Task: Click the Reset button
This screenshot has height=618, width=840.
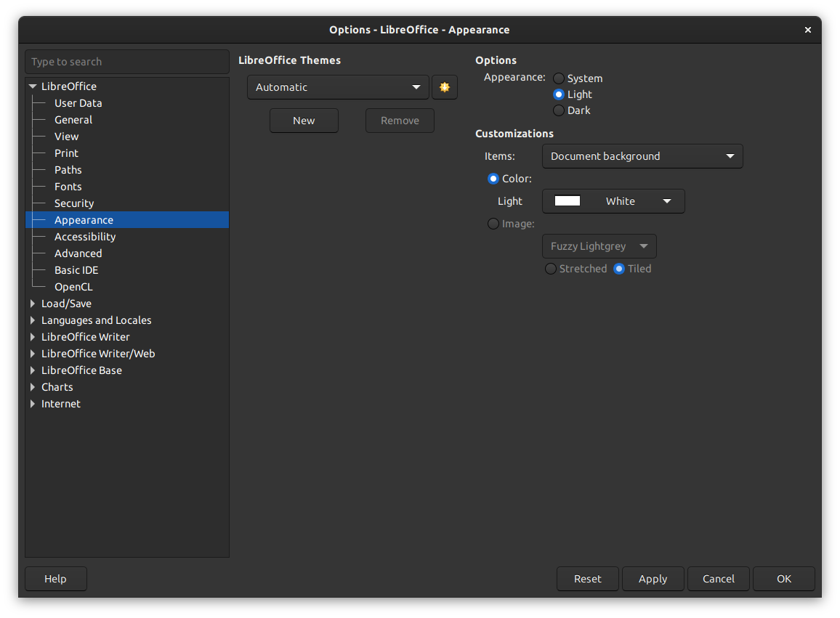Action: (588, 579)
